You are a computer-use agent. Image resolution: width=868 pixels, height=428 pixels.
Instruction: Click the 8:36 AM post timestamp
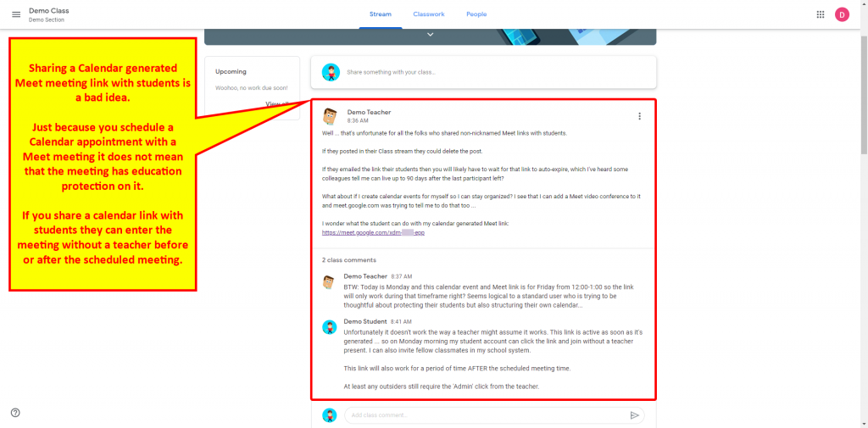click(x=358, y=120)
